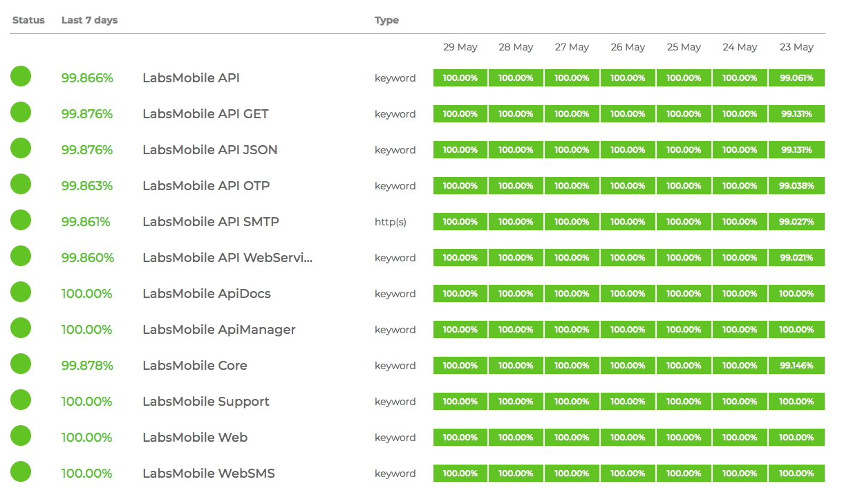Screen dimensions: 842x504
Task: Click the status circle for LabsMobile API JSON
Action: click(x=21, y=148)
